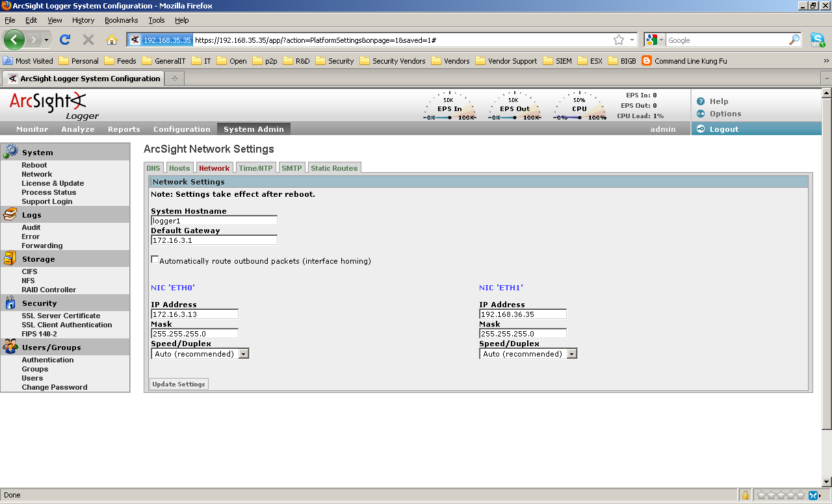Switch to the Time/NTP tab
Screen dimensions: 832x504
pos(256,168)
